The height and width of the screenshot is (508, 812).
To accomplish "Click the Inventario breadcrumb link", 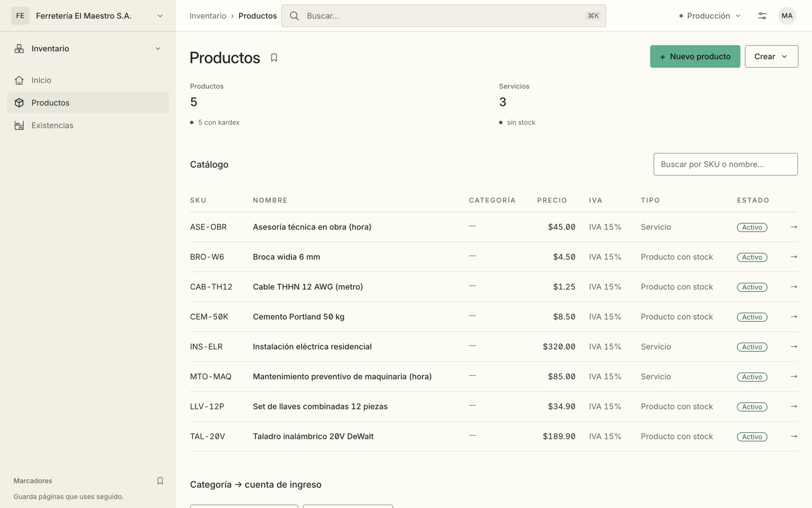I will (x=208, y=16).
